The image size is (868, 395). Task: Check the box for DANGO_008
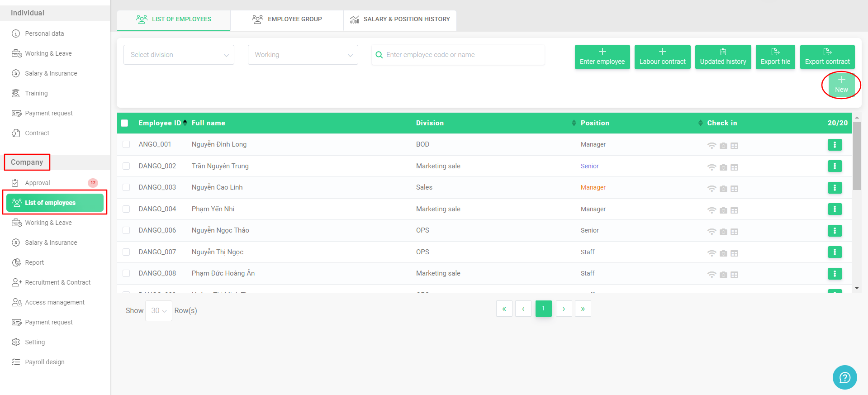coord(126,273)
